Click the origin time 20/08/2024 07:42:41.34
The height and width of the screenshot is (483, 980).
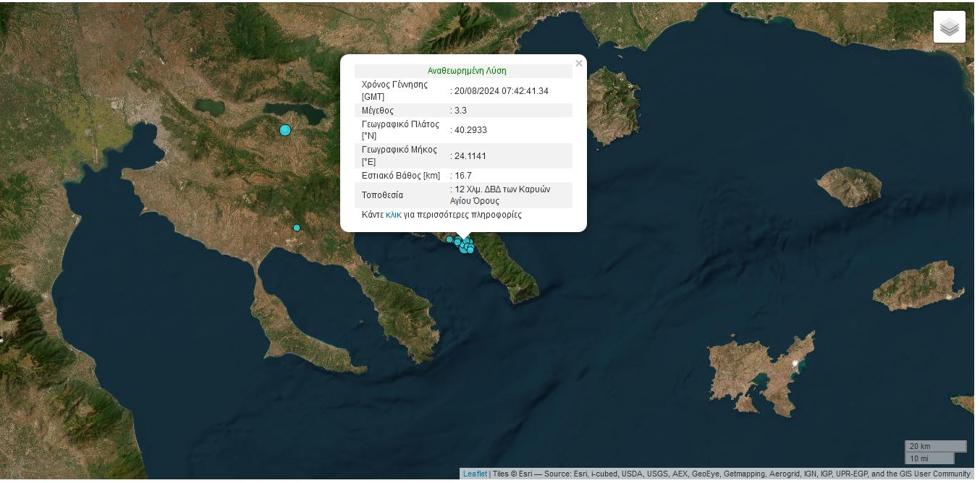[x=501, y=91]
